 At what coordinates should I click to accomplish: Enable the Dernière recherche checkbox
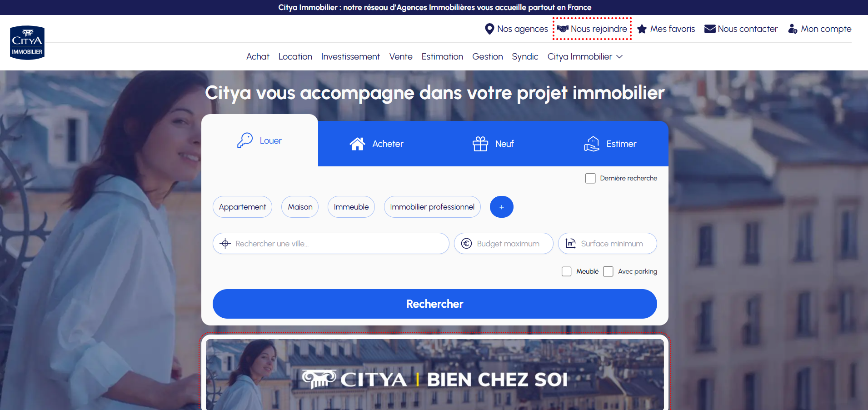pos(590,178)
